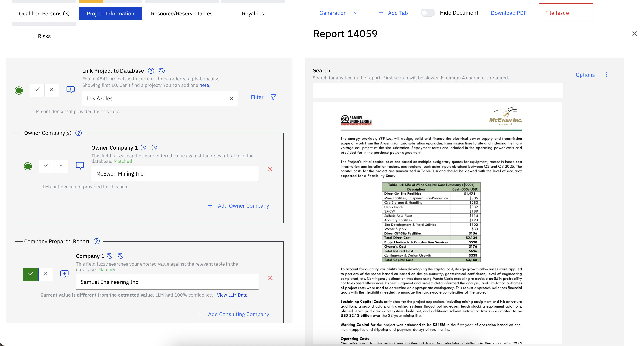The width and height of the screenshot is (644, 346).
Task: Add comment on Owner Company 1 field
Action: [80, 166]
